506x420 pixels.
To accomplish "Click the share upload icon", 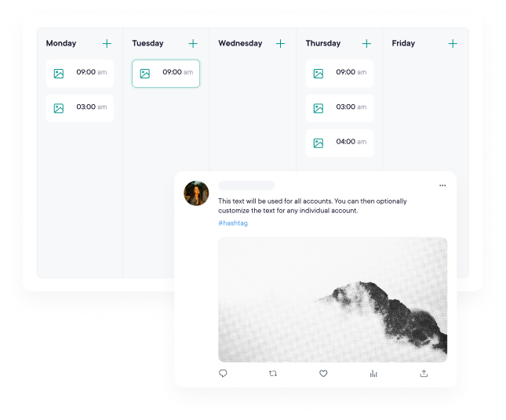I will click(x=424, y=373).
